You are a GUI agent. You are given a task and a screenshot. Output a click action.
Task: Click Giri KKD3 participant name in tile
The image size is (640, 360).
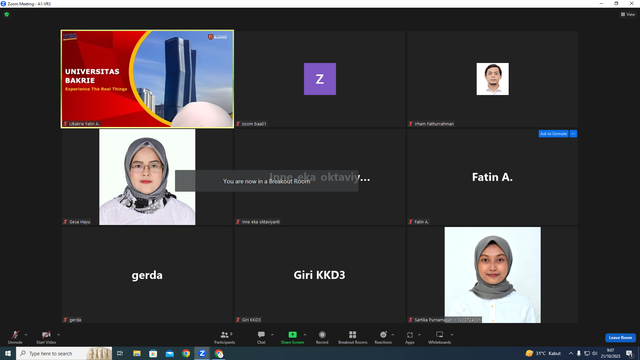click(x=319, y=275)
